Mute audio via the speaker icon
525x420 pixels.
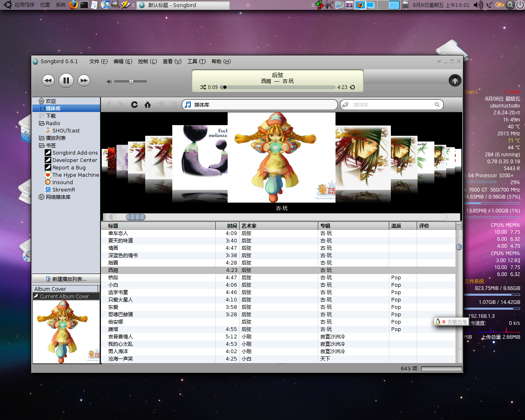click(x=109, y=82)
